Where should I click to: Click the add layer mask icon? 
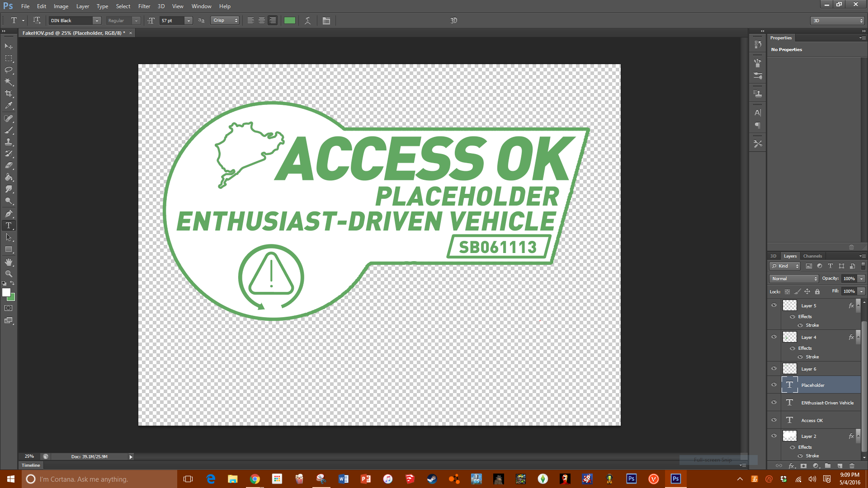coord(803,466)
